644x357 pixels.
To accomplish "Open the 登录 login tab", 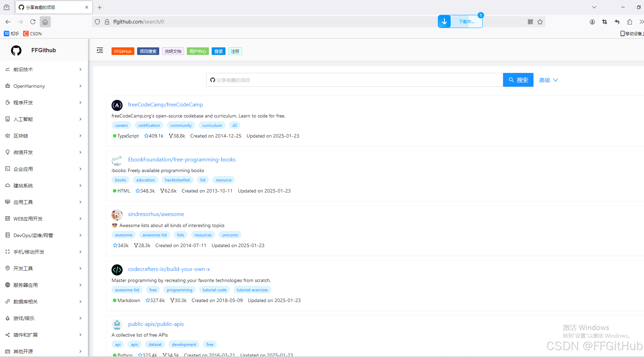I will click(x=219, y=51).
